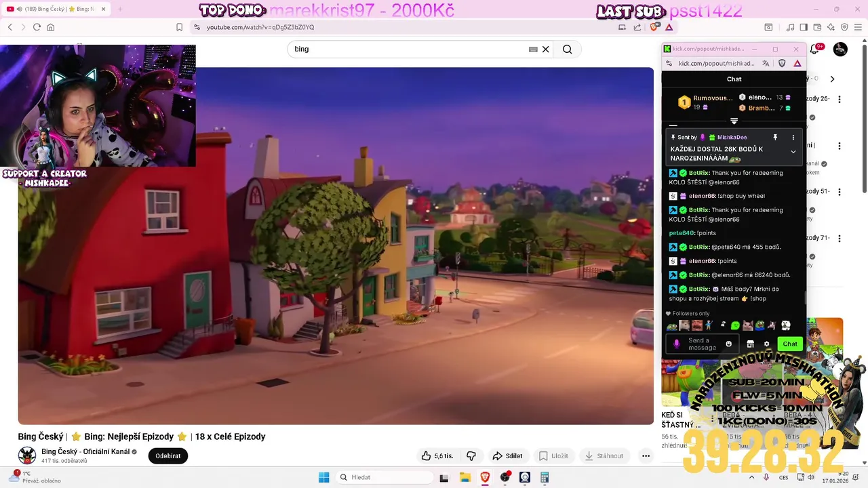Click the Stáhnout download button

point(604,456)
